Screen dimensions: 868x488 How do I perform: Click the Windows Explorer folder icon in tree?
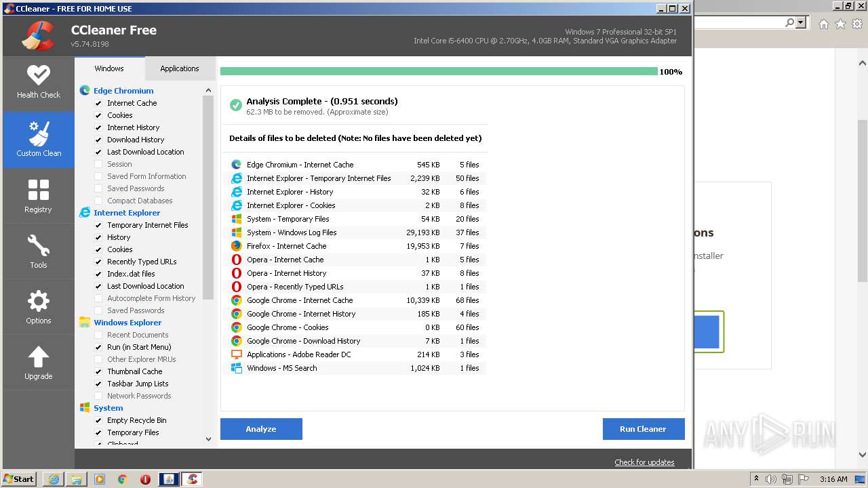(x=85, y=323)
